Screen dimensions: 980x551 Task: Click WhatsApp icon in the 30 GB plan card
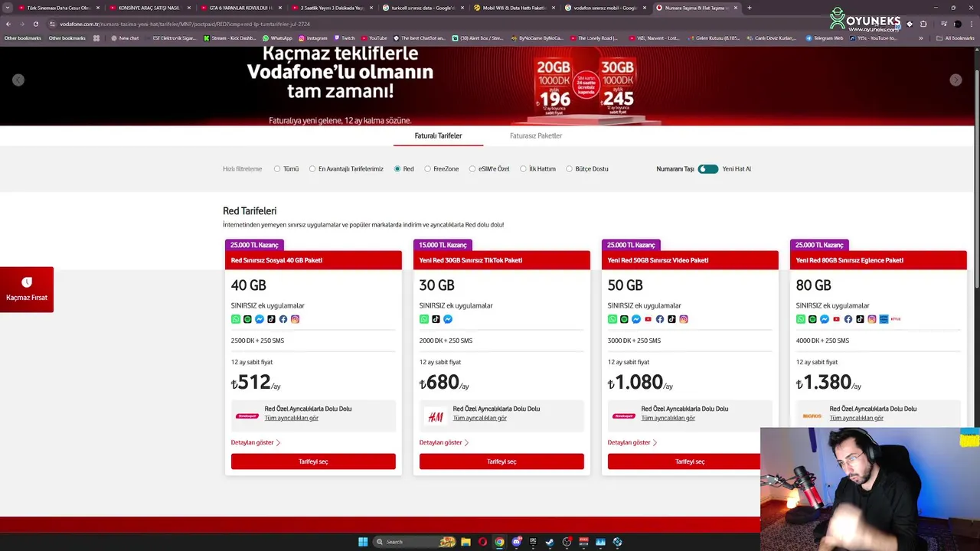pyautogui.click(x=424, y=319)
